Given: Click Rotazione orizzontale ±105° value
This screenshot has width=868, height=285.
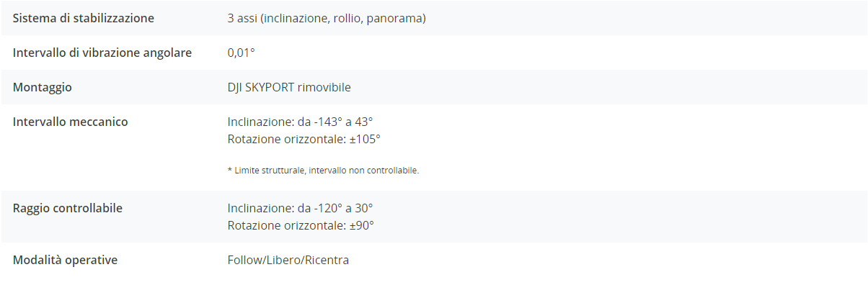Looking at the screenshot, I should pos(304,138).
